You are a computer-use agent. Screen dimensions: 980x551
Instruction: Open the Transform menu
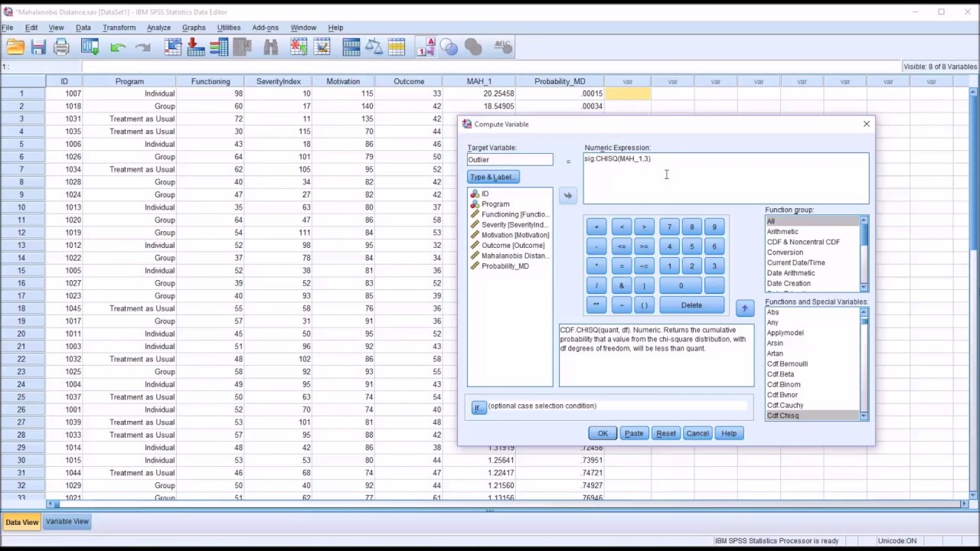coord(119,28)
